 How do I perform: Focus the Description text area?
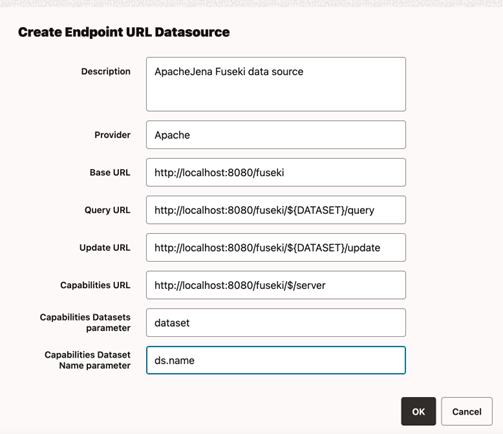click(x=276, y=84)
